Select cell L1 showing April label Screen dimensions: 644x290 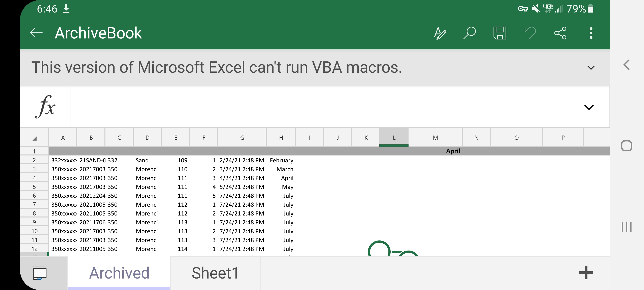click(x=393, y=151)
